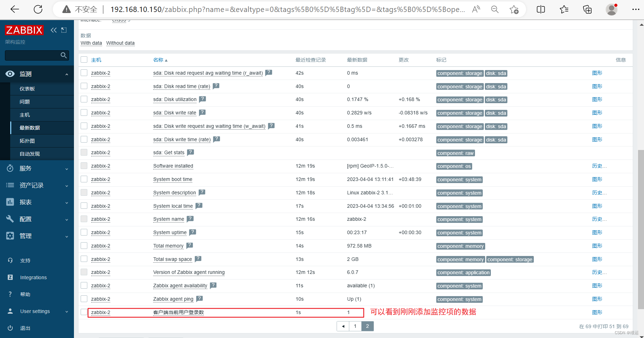Focus the sidebar search input field
Screen dimensions: 644x338
point(32,55)
